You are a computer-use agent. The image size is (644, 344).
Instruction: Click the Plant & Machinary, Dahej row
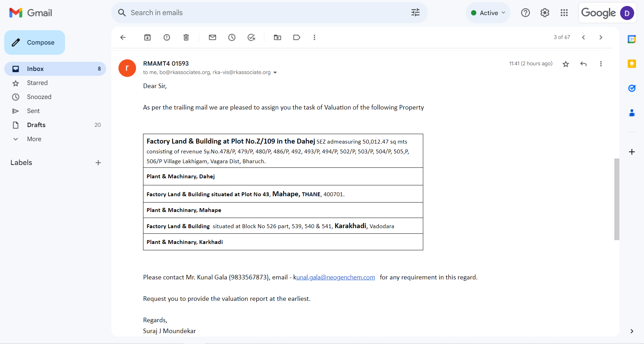click(x=283, y=177)
